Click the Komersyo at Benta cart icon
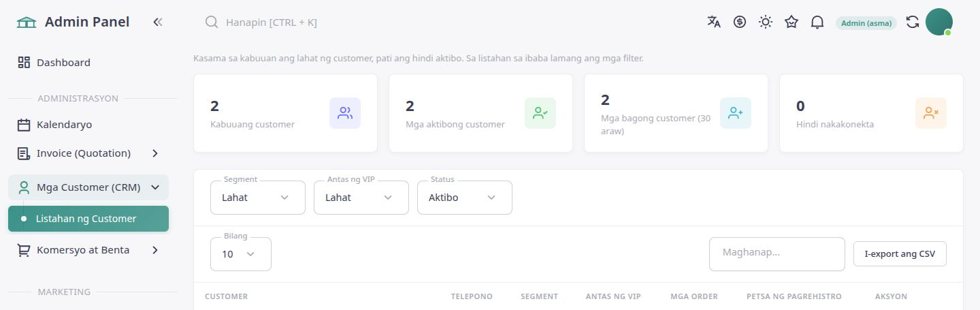Image resolution: width=980 pixels, height=310 pixels. coord(24,250)
